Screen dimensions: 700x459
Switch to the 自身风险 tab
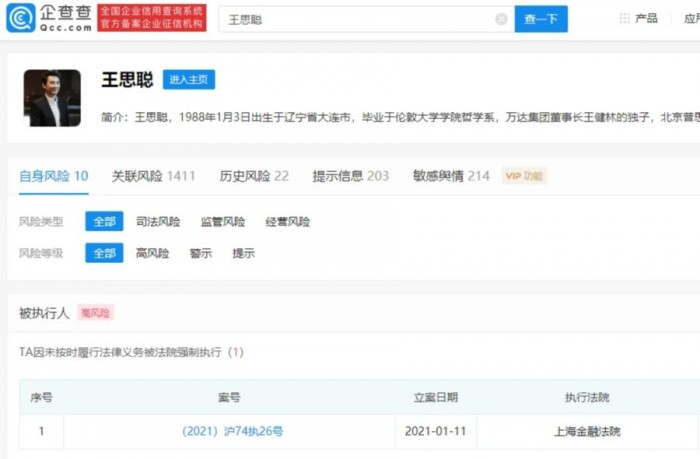coord(53,176)
